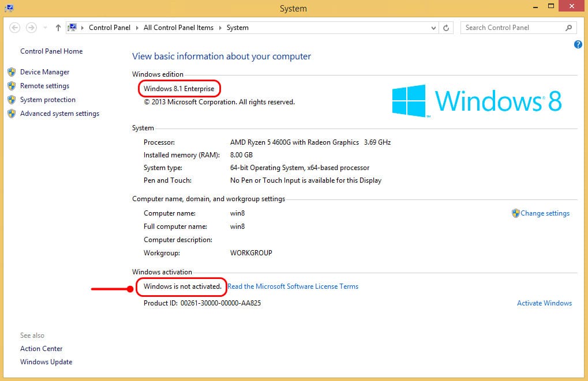Image resolution: width=588 pixels, height=381 pixels.
Task: Click the 'No Pen or Touch Input' value
Action: click(x=306, y=180)
